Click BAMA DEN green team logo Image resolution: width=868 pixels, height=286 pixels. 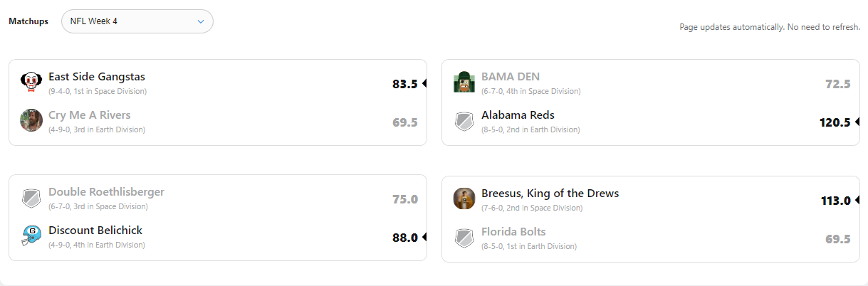click(464, 83)
